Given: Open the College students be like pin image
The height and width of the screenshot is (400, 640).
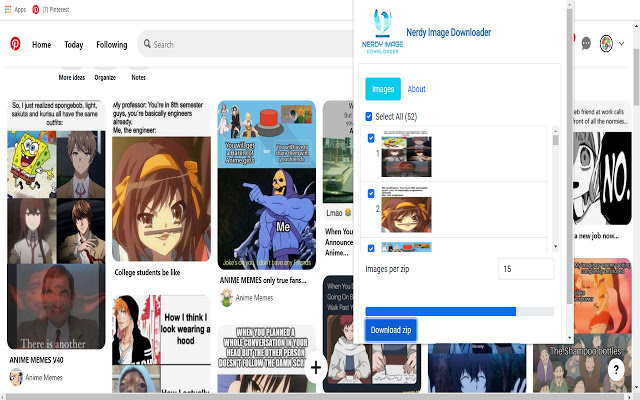Looking at the screenshot, I should (x=161, y=181).
